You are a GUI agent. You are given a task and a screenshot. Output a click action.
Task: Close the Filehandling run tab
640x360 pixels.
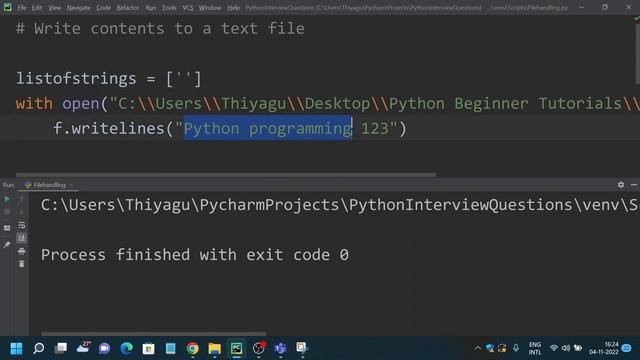[71, 185]
